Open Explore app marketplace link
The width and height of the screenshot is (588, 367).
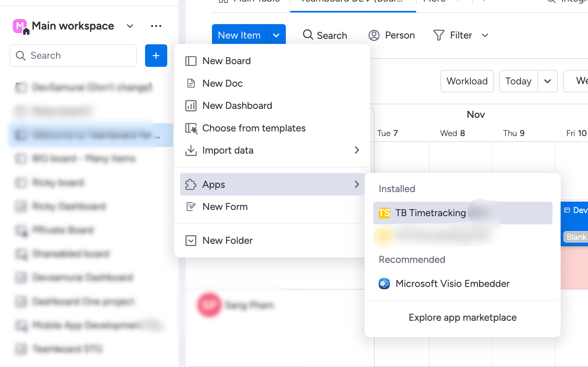462,318
